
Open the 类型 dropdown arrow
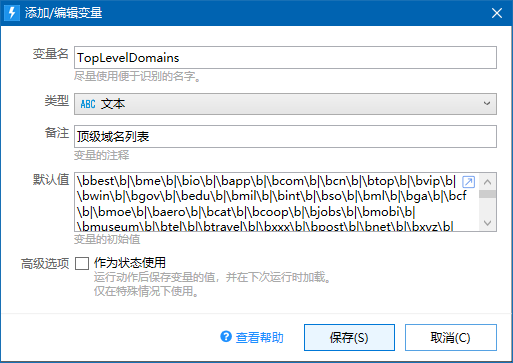click(487, 104)
